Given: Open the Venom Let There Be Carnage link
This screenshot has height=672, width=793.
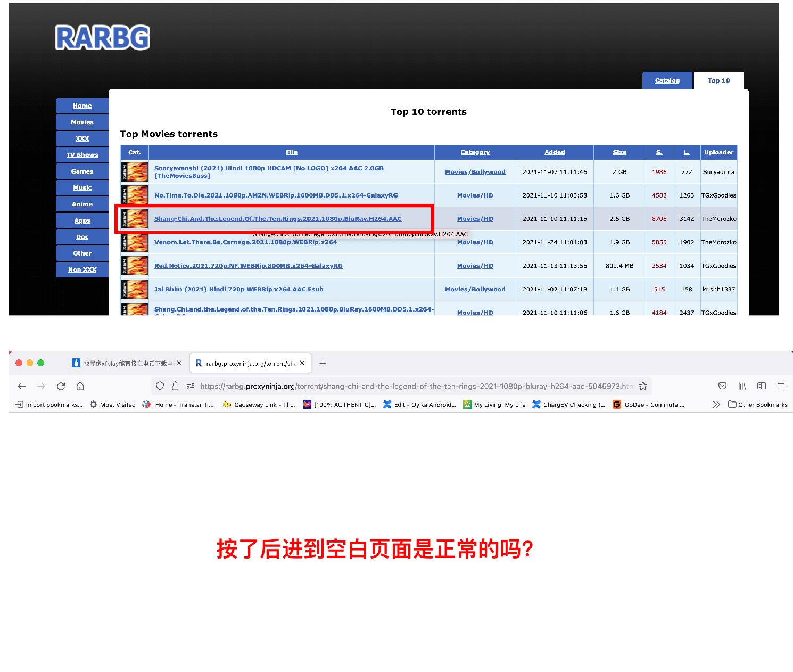Looking at the screenshot, I should click(245, 242).
